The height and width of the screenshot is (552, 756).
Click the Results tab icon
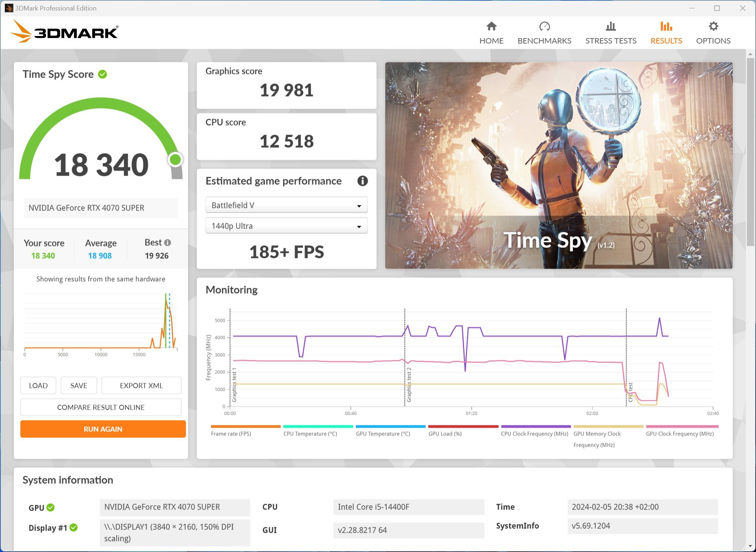(666, 26)
